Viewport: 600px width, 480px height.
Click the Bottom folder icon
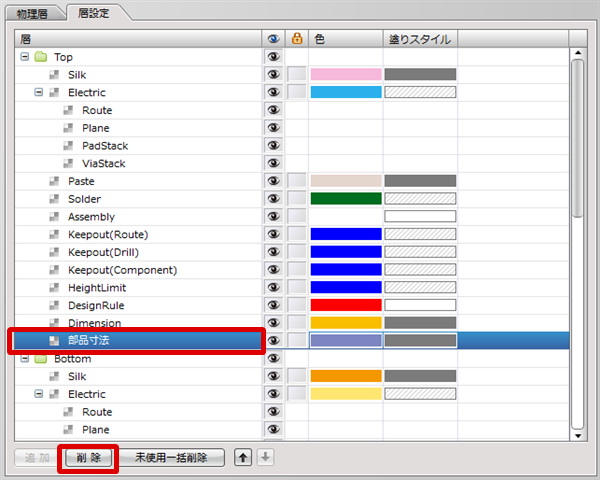click(41, 359)
